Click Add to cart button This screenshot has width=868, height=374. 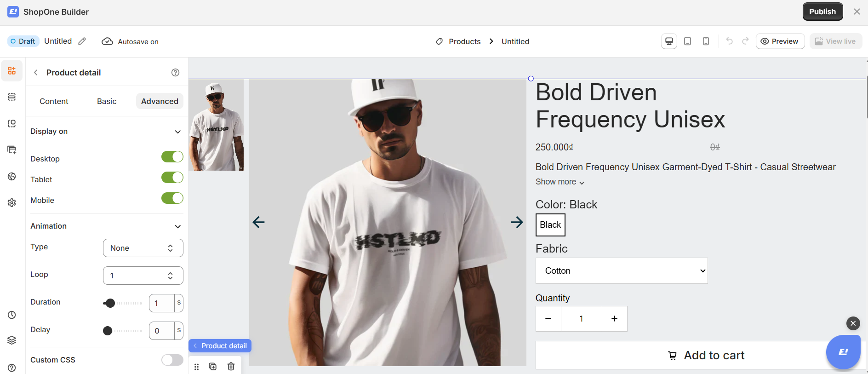pyautogui.click(x=701, y=355)
